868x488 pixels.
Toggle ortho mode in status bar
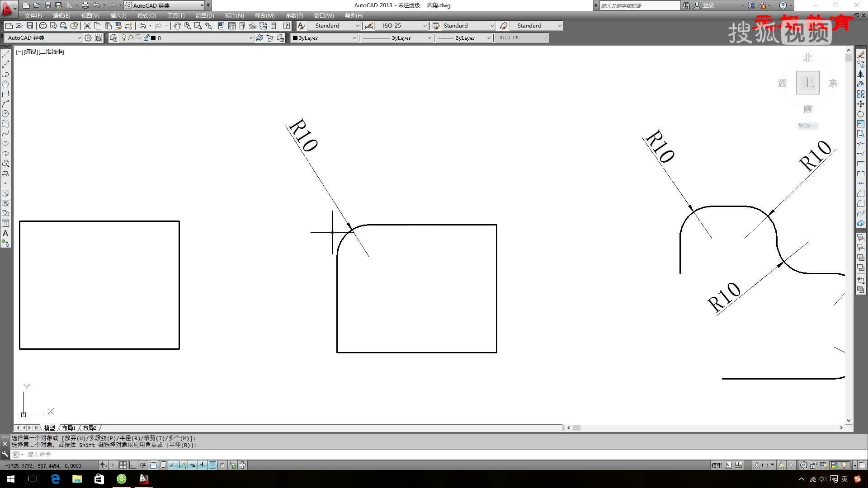coord(133,465)
